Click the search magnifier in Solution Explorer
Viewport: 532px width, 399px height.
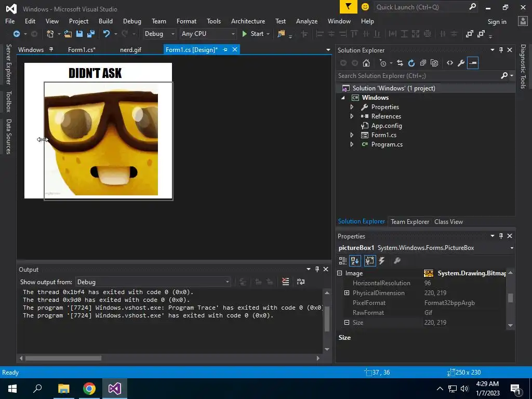(x=504, y=76)
